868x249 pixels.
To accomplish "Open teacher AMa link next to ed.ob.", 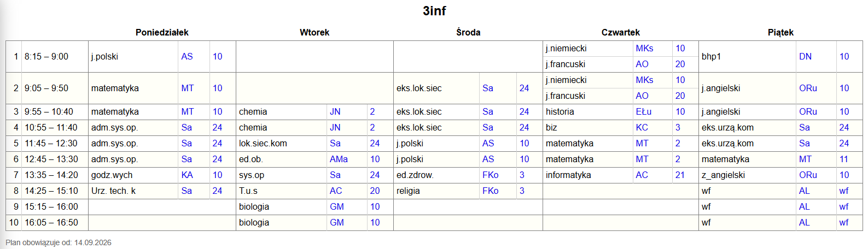I will point(339,159).
